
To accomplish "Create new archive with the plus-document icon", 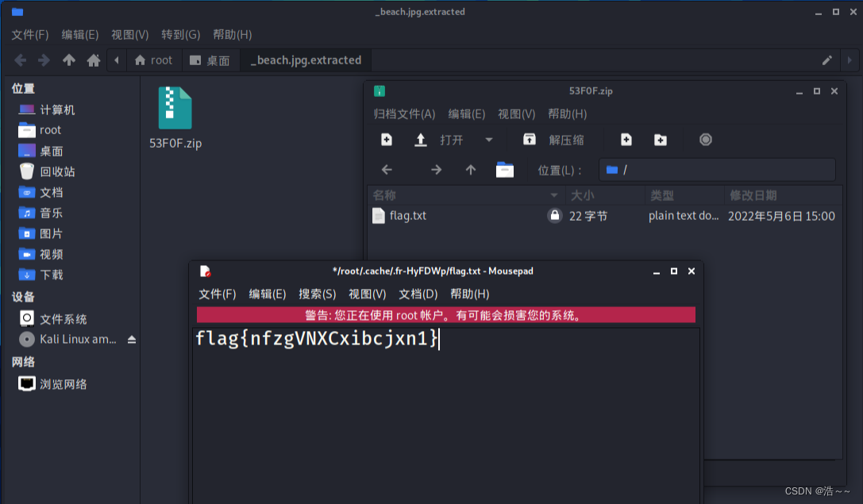I will pyautogui.click(x=386, y=139).
